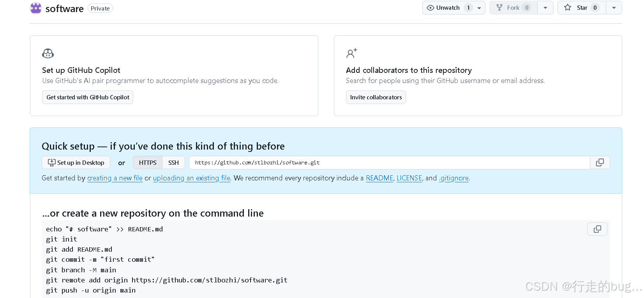Open the Star lists dropdown arrow

pyautogui.click(x=614, y=8)
